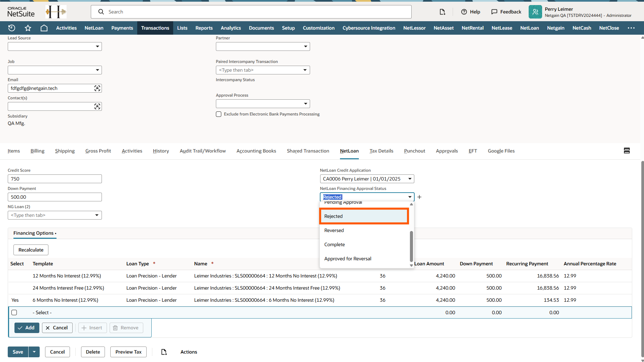This screenshot has width=644, height=362.
Task: Toggle the subtab layout icon on the right
Action: click(627, 151)
